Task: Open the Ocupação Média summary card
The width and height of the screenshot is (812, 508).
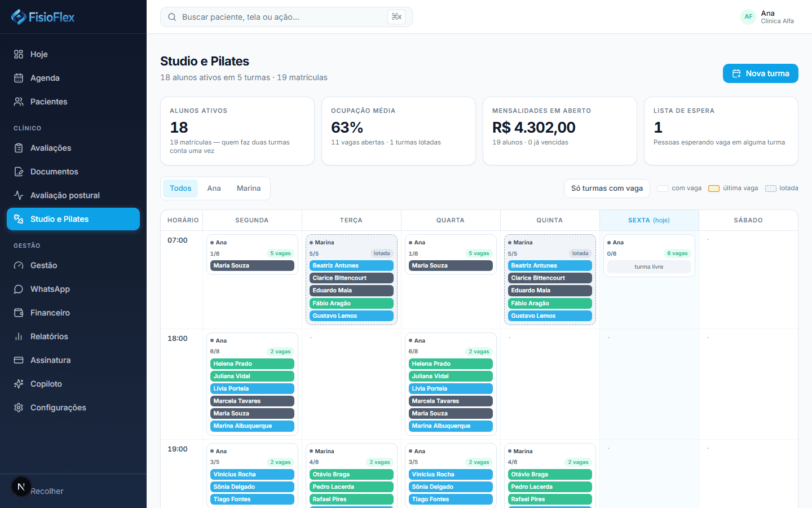Action: (x=399, y=131)
